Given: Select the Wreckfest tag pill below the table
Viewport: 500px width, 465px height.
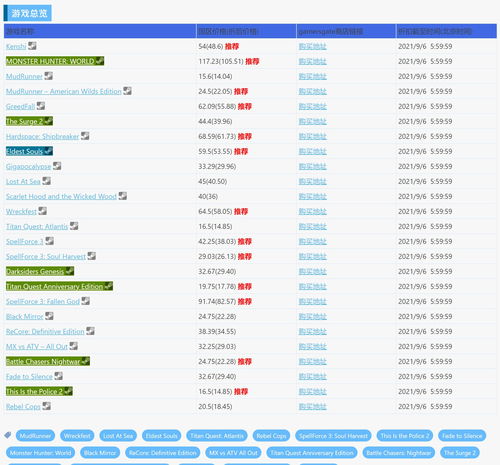Looking at the screenshot, I should click(77, 436).
